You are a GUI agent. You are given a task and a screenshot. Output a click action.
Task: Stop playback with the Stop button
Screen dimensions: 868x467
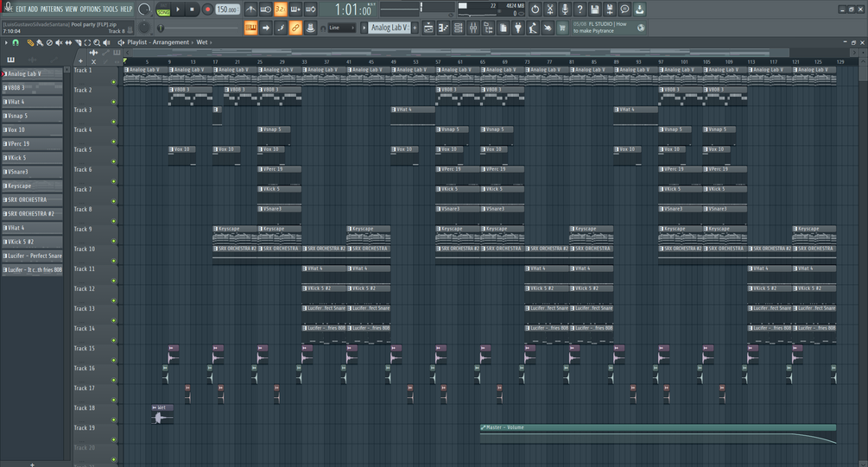click(x=192, y=9)
